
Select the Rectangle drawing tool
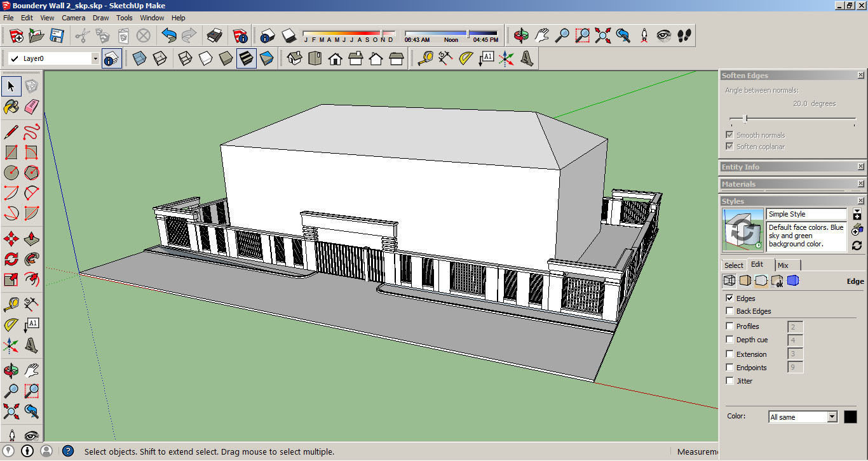point(11,152)
